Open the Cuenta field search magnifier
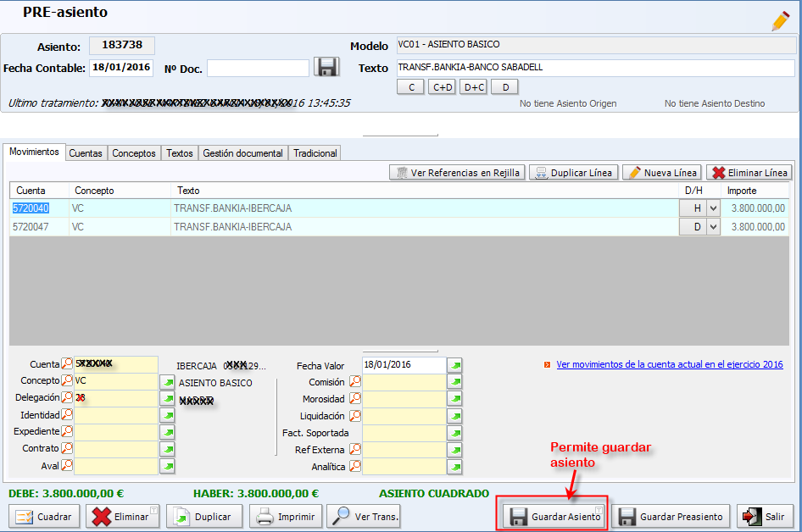Screen dimensions: 802x532 67,364
